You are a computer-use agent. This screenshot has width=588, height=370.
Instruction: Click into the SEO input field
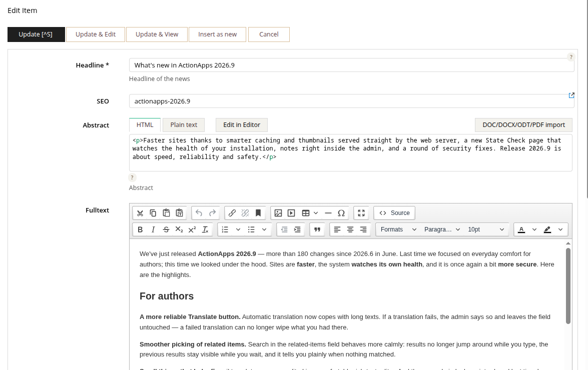click(351, 101)
